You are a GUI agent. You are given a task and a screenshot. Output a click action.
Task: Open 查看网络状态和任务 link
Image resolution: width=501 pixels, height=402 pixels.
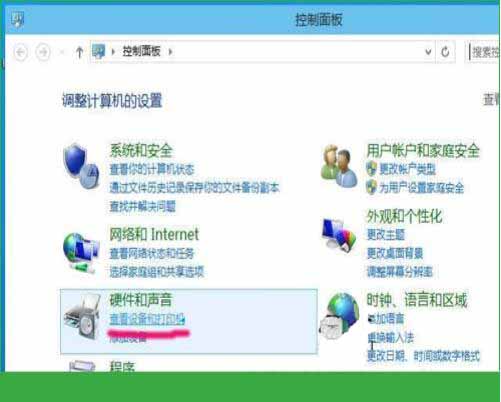coord(152,253)
